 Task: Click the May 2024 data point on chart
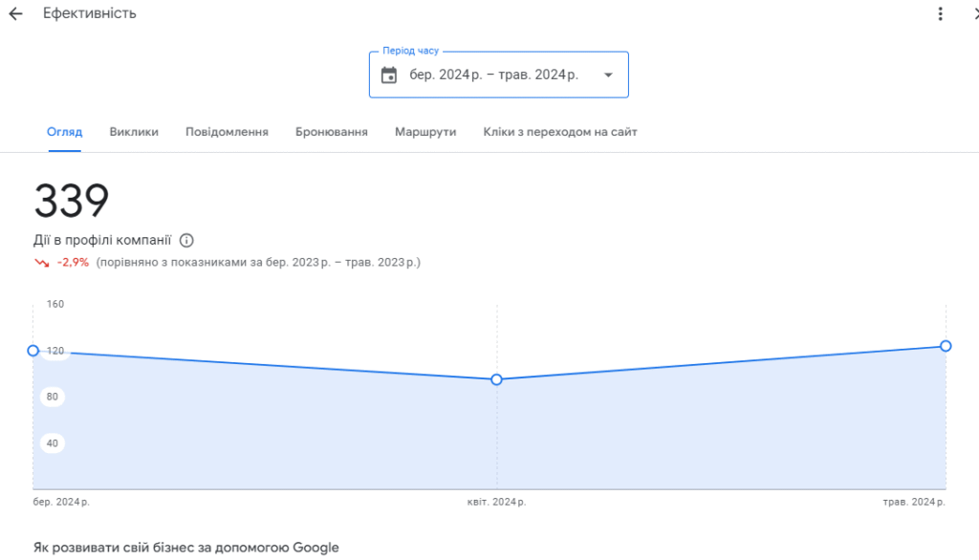pos(946,346)
